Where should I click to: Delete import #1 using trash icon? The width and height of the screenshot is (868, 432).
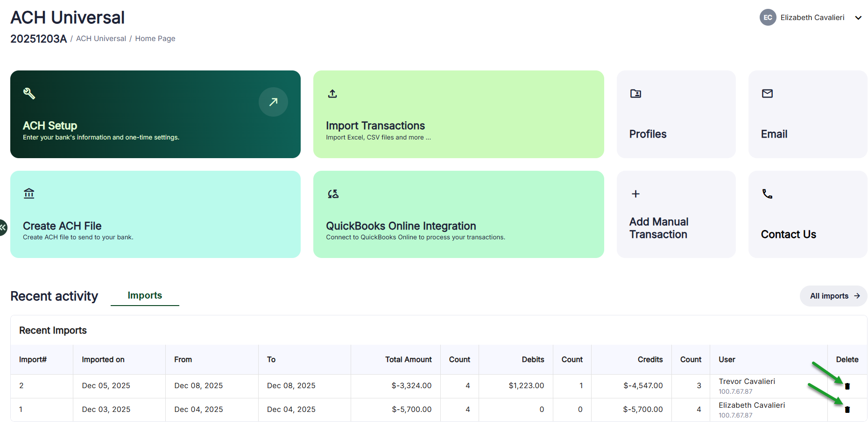[x=847, y=410]
